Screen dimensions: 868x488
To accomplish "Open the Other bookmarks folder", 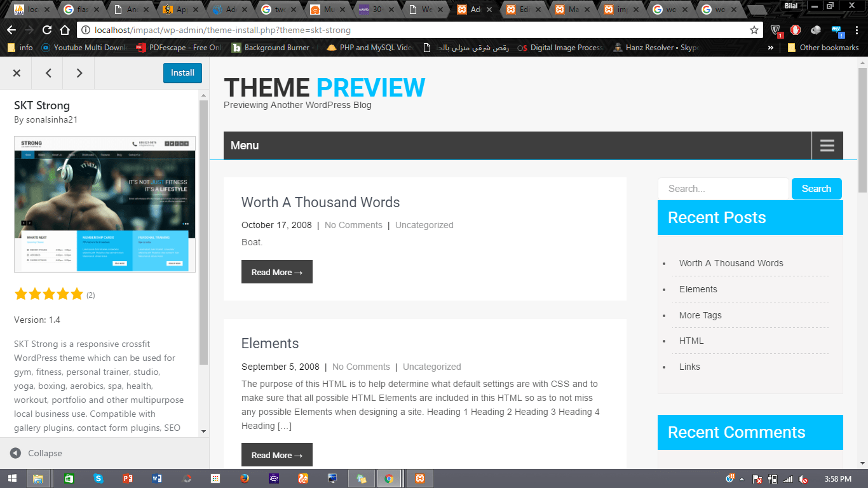I will [823, 47].
